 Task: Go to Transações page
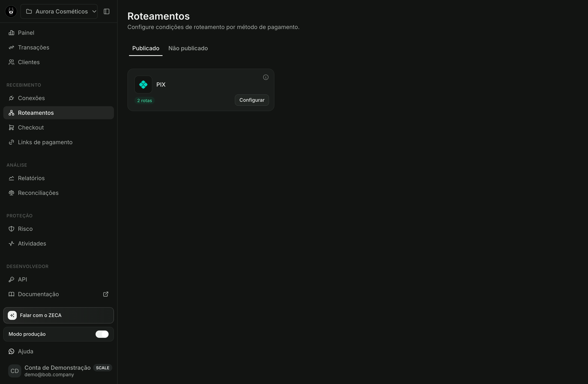pos(58,47)
